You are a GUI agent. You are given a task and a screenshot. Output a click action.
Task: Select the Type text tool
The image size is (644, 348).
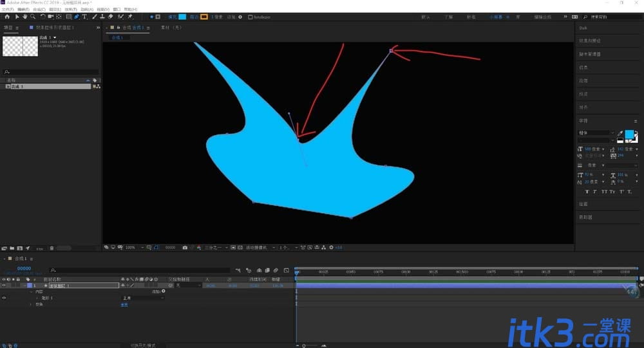click(84, 17)
